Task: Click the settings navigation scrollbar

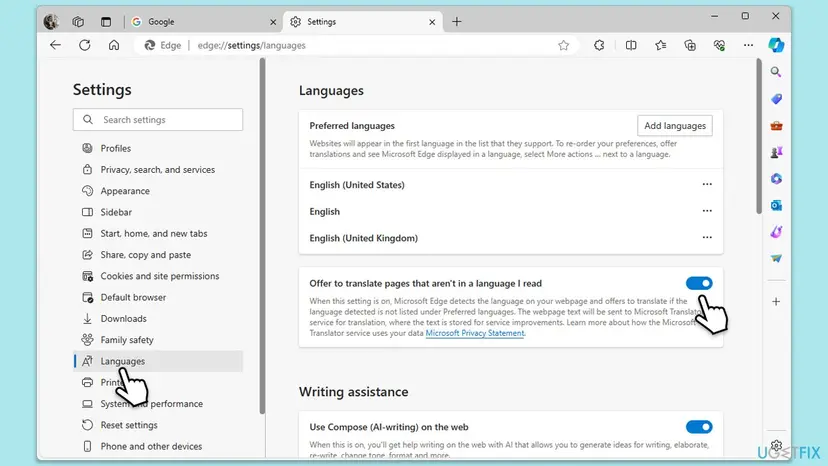Action: (x=262, y=237)
